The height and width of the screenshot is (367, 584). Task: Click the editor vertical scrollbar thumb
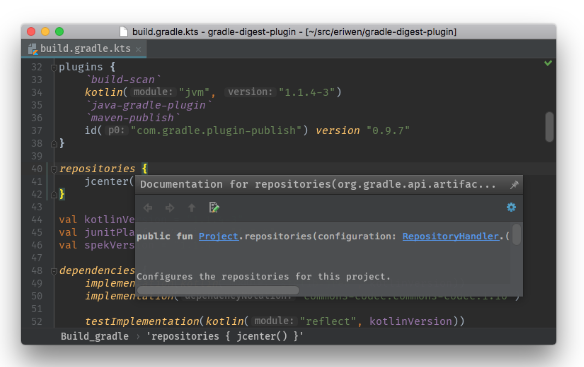pyautogui.click(x=549, y=127)
